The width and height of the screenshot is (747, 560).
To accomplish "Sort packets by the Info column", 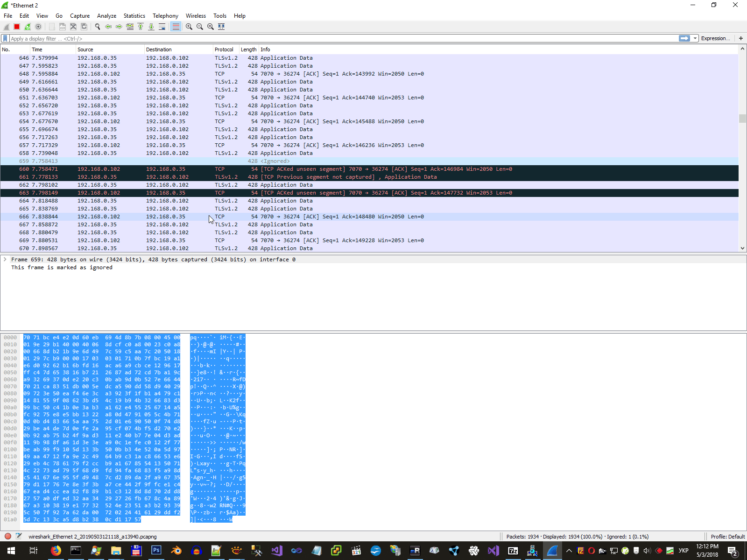I will [x=499, y=49].
